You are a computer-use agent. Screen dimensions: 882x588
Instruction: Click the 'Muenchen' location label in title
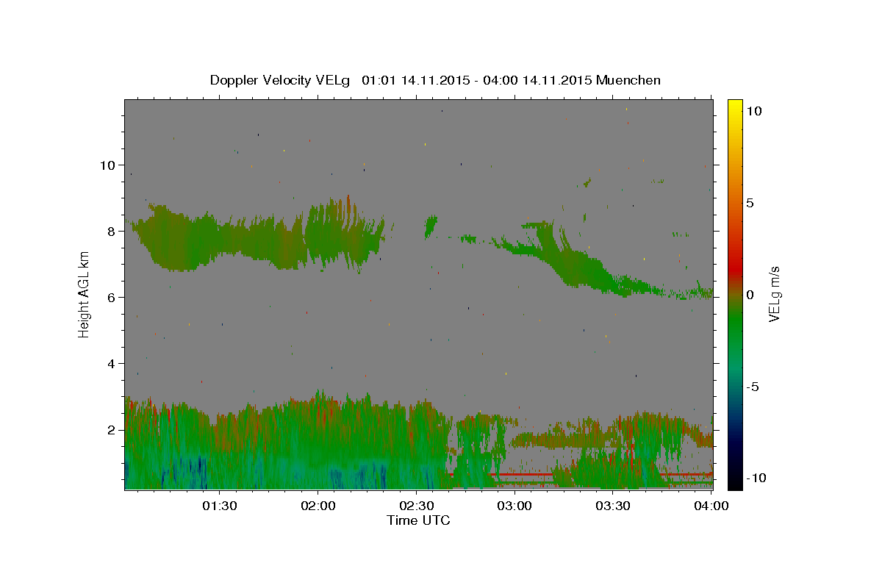[x=628, y=80]
